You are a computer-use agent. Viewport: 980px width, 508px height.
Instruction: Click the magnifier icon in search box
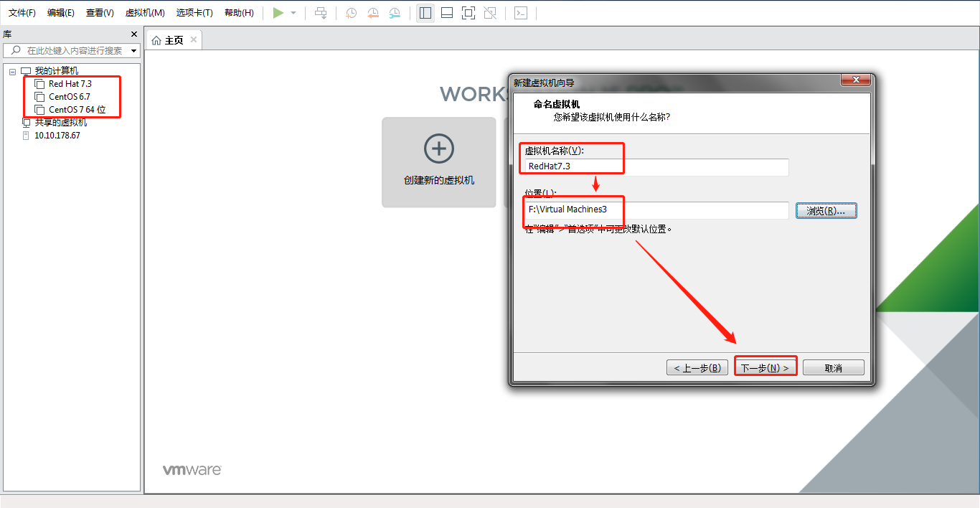(x=16, y=51)
